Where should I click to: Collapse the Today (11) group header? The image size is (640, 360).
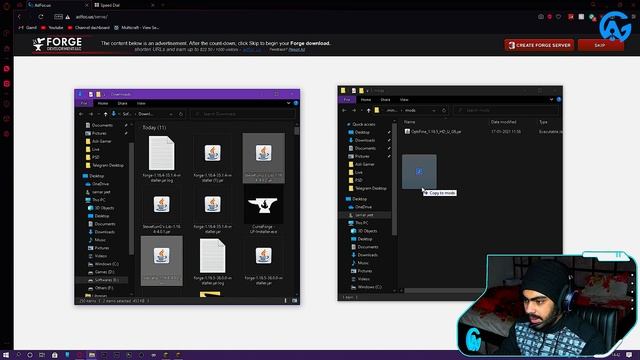pyautogui.click(x=154, y=128)
